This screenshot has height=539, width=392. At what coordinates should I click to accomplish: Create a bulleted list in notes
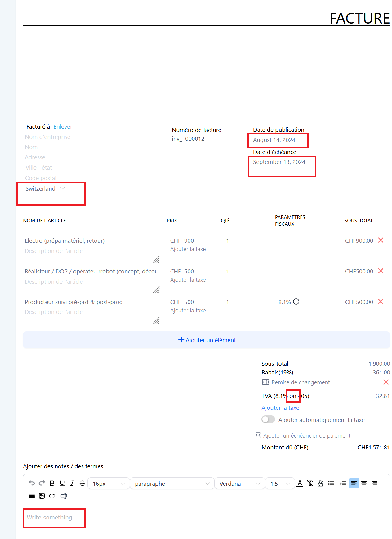(x=331, y=483)
